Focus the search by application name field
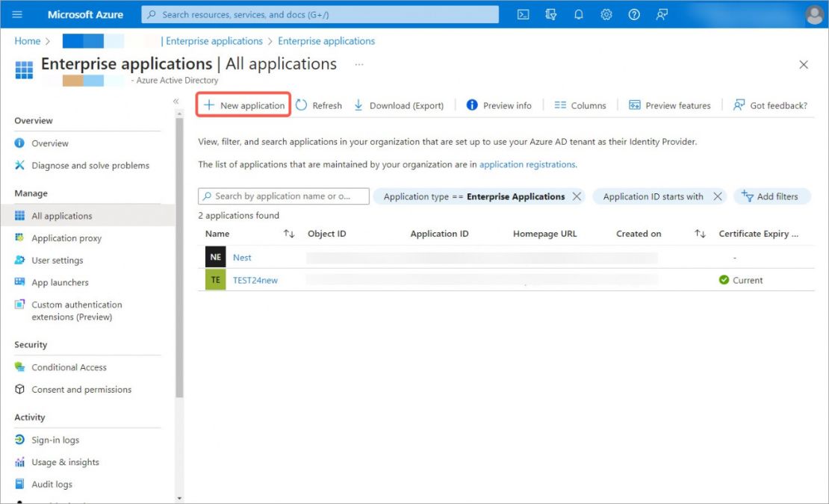Image resolution: width=829 pixels, height=504 pixels. click(x=283, y=196)
